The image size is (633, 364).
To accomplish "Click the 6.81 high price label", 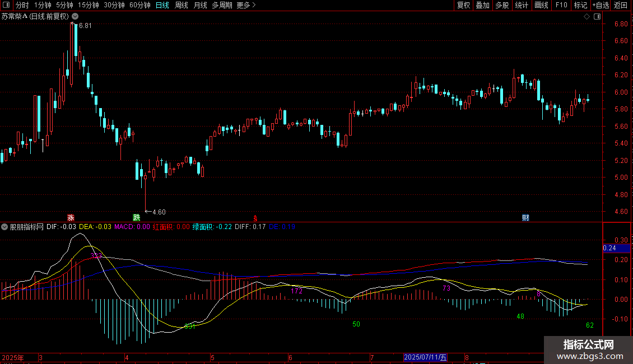I will [x=85, y=26].
